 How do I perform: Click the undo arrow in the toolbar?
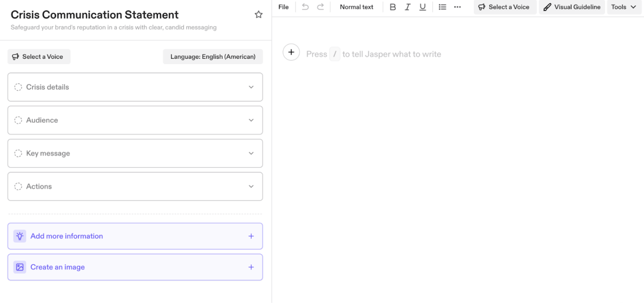point(305,7)
